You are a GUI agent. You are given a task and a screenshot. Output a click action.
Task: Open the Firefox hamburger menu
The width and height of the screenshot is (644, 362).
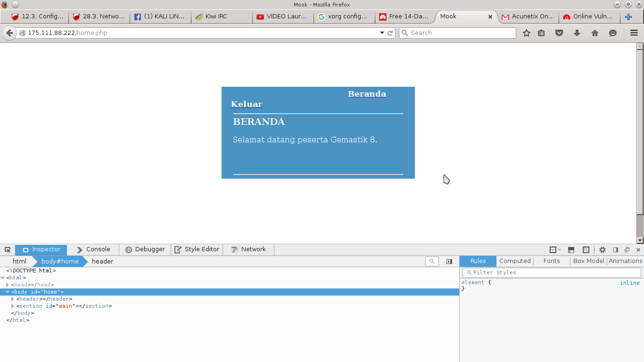634,33
